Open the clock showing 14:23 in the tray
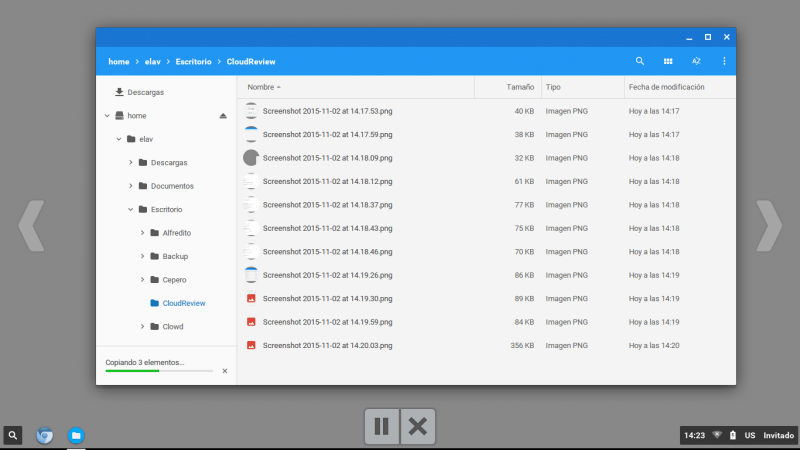Screen dimensions: 800x450 694,435
